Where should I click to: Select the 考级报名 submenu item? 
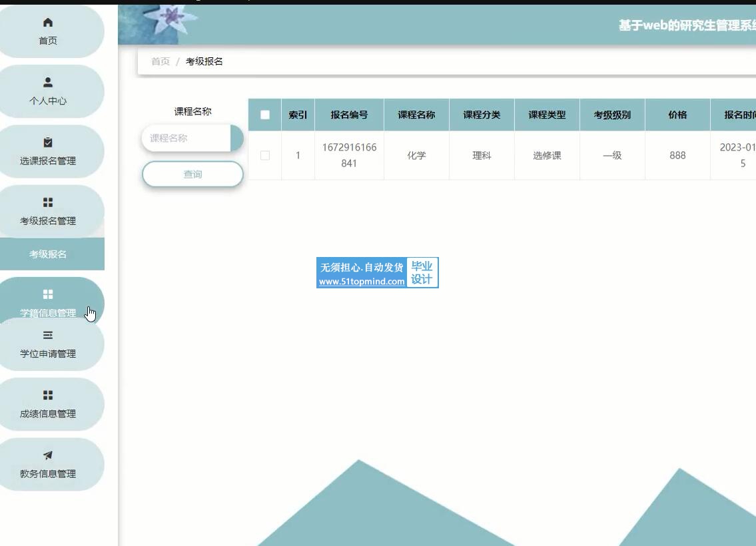coord(48,254)
